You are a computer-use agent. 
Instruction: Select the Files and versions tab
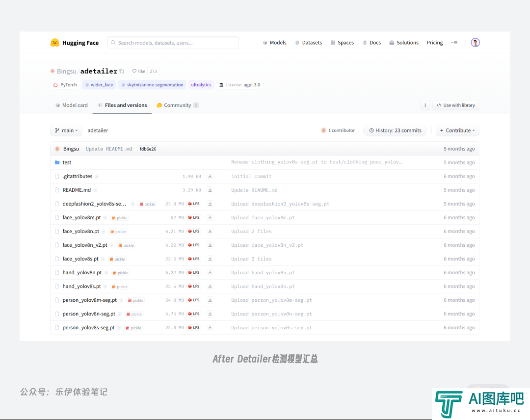coord(122,105)
